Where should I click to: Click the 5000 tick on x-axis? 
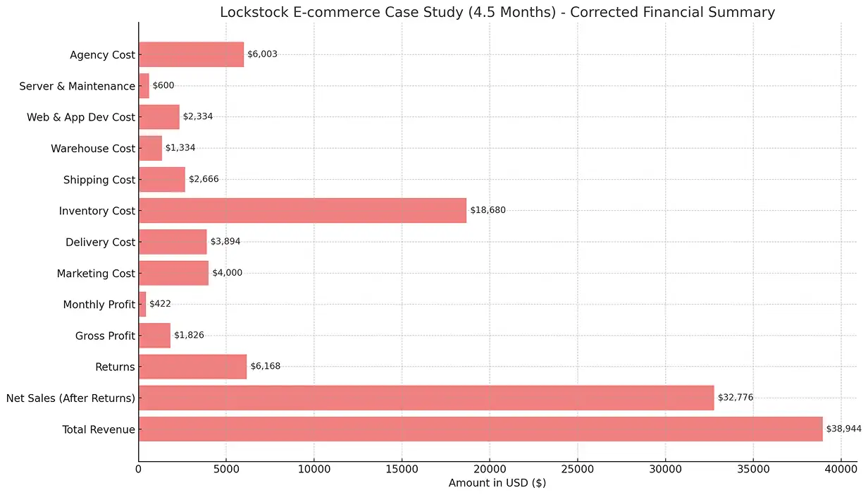(226, 468)
